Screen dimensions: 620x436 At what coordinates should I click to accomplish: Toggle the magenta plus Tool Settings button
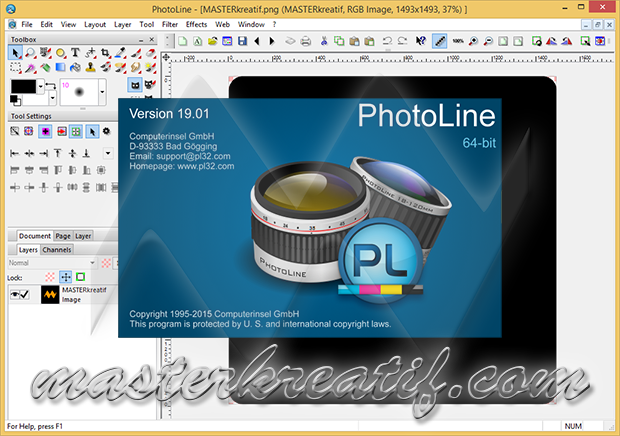(x=45, y=132)
